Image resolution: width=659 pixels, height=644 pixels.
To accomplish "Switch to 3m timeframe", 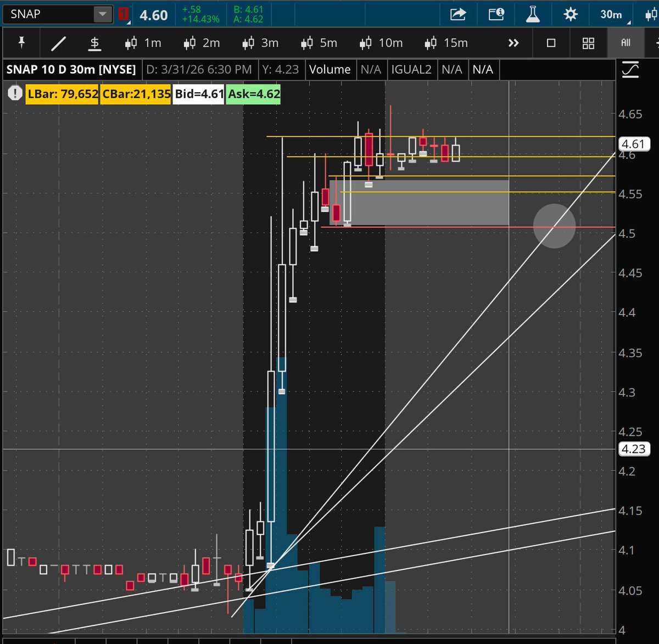I will (x=260, y=43).
